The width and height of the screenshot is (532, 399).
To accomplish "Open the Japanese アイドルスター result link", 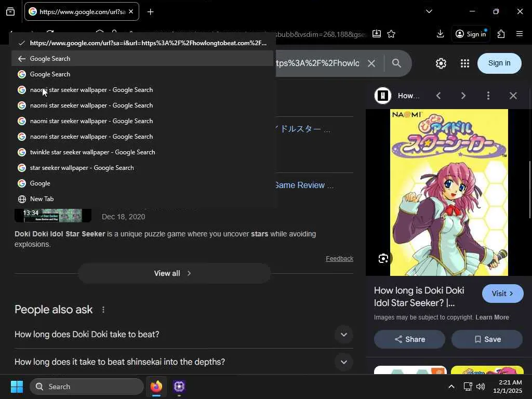I will (x=303, y=129).
